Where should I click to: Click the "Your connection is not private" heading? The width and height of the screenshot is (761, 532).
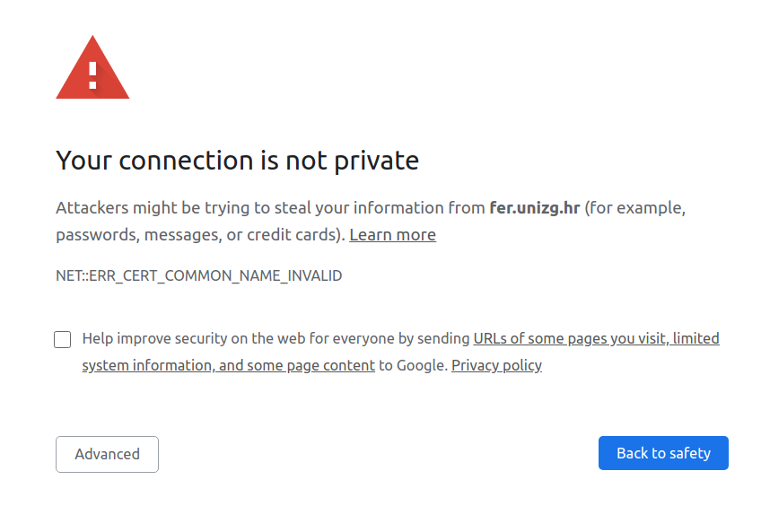pos(237,161)
